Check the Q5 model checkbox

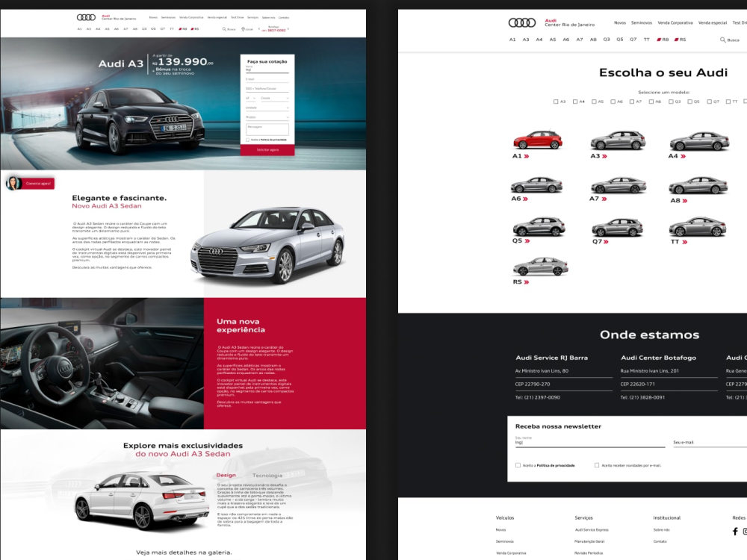pyautogui.click(x=689, y=102)
